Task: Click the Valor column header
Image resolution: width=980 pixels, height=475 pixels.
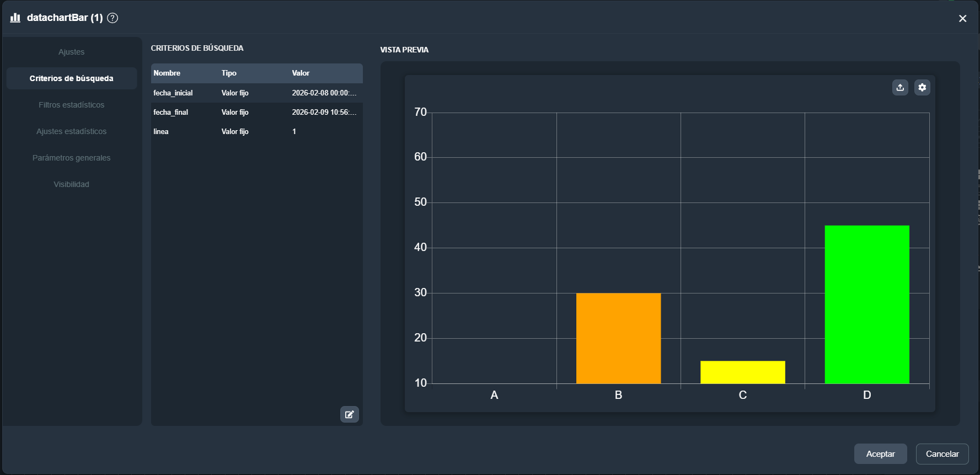Action: coord(301,73)
